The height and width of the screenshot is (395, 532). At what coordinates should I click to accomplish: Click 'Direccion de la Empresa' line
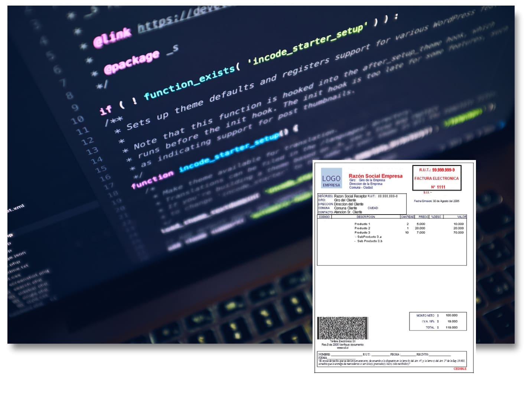(366, 184)
